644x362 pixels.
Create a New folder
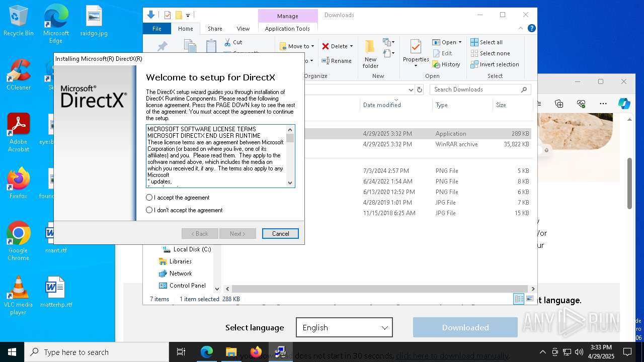click(x=370, y=54)
